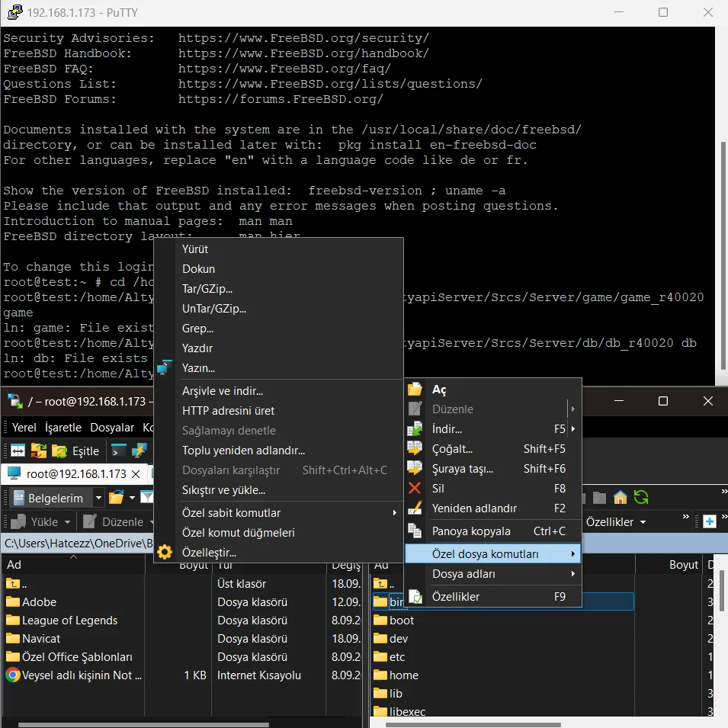The width and height of the screenshot is (728, 728).
Task: Expand Özel sabit komutlar submenu
Action: click(278, 513)
